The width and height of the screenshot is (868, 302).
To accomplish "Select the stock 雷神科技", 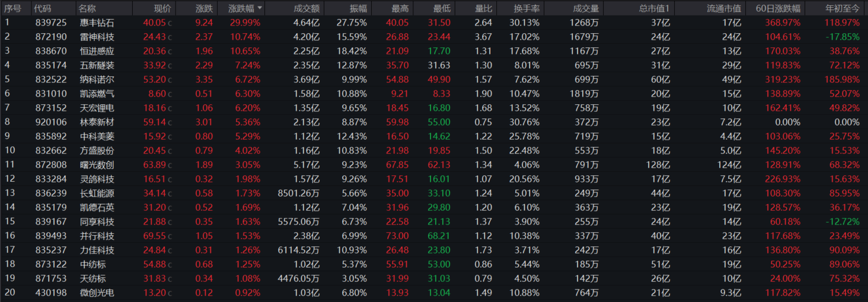I will pyautogui.click(x=97, y=37).
